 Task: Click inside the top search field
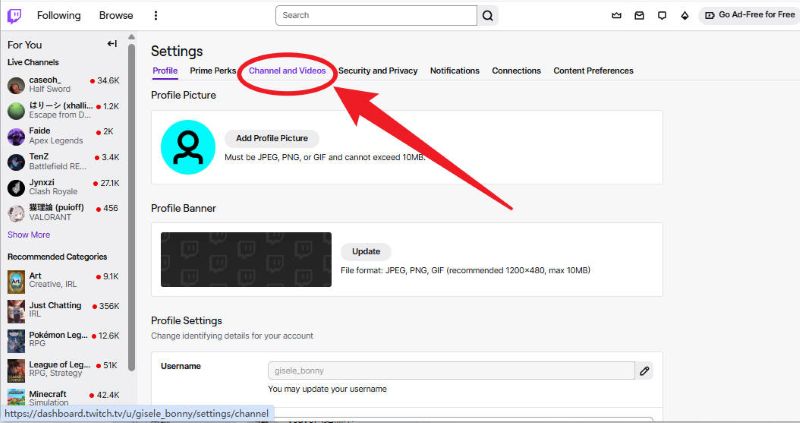pyautogui.click(x=375, y=16)
